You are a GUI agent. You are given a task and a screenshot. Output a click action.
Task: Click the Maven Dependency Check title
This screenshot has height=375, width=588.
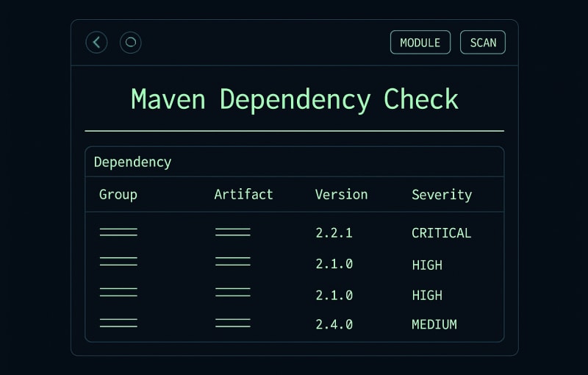295,100
